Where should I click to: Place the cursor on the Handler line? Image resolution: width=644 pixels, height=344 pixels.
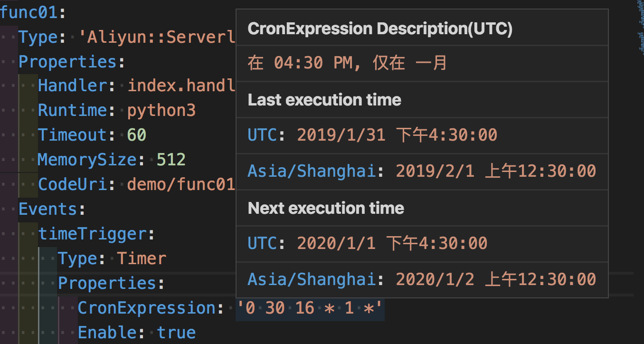point(137,86)
